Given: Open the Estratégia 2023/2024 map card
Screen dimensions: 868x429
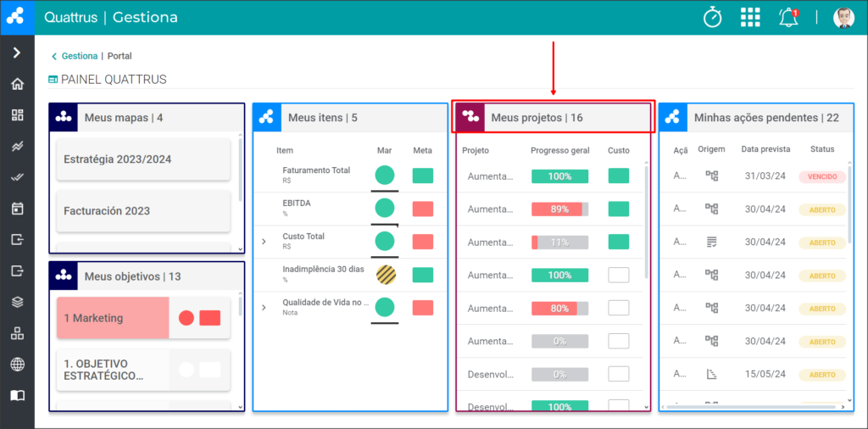Looking at the screenshot, I should point(143,159).
